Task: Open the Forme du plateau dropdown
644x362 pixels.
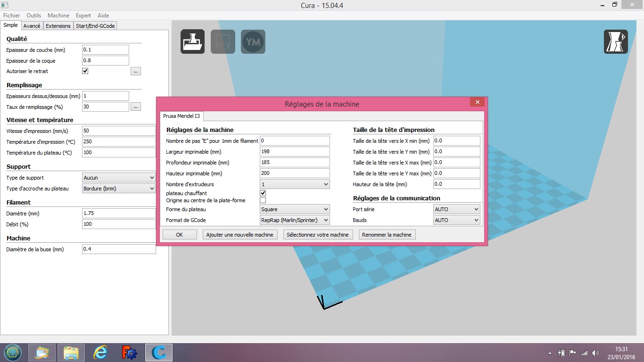Action: point(295,209)
